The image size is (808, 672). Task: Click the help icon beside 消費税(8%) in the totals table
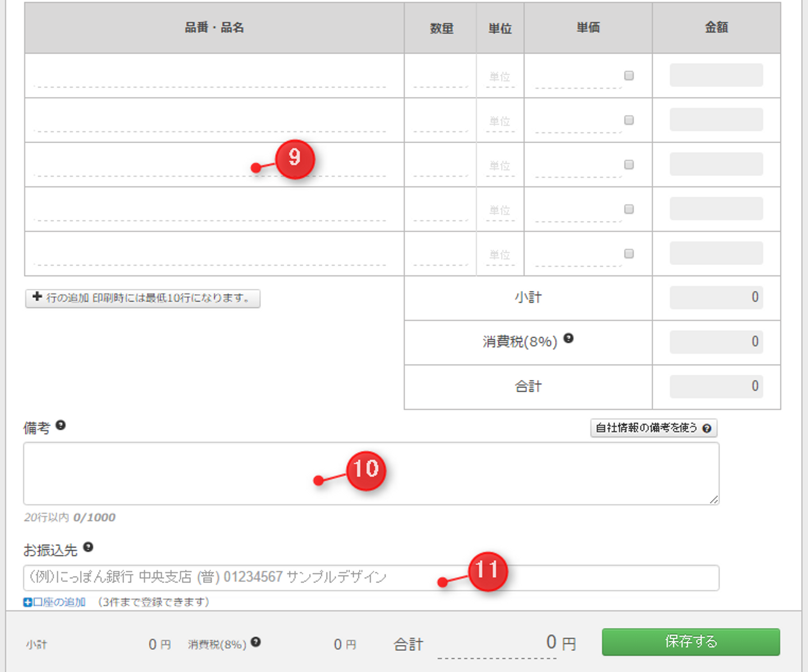(x=568, y=338)
